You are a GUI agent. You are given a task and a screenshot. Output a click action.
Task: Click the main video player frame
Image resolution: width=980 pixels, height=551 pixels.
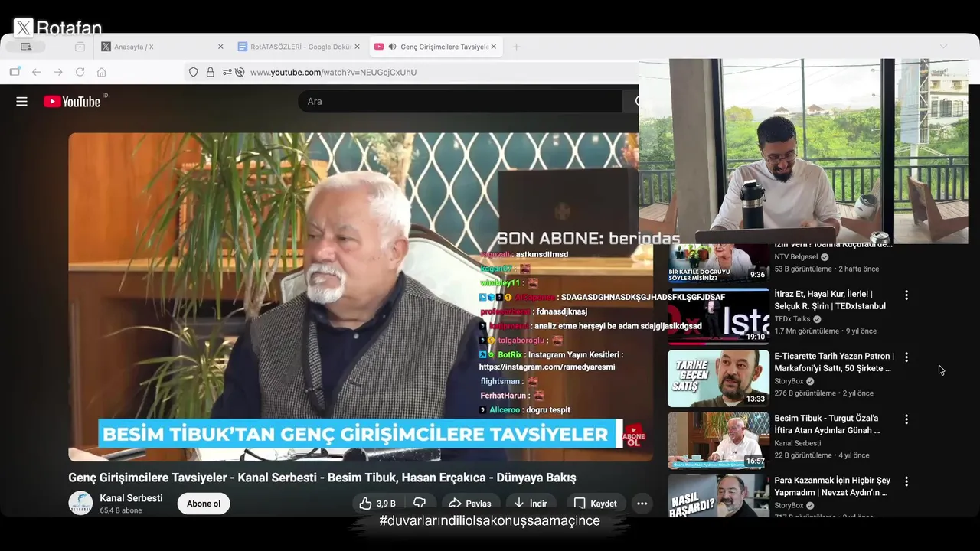click(360, 297)
